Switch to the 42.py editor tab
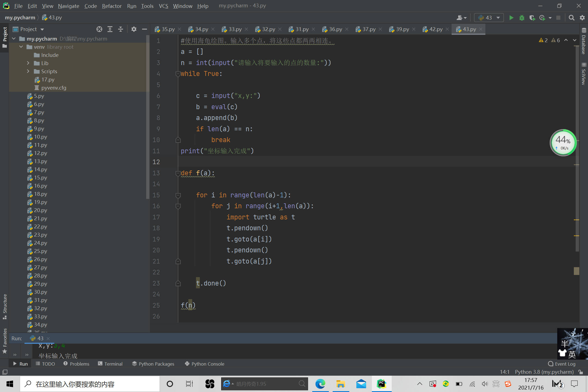588x392 pixels. [435, 29]
